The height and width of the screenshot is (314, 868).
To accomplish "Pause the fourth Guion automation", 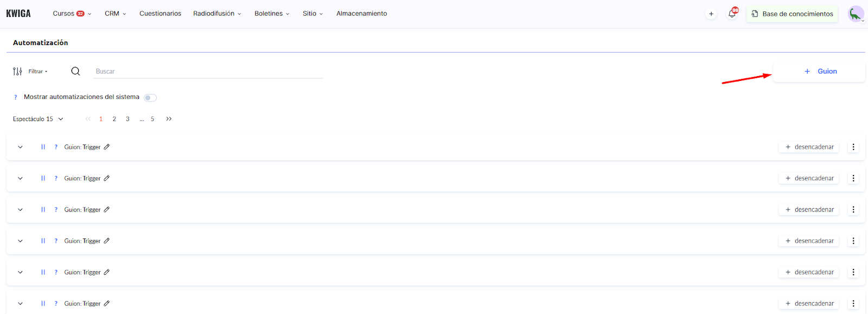I will pyautogui.click(x=43, y=241).
